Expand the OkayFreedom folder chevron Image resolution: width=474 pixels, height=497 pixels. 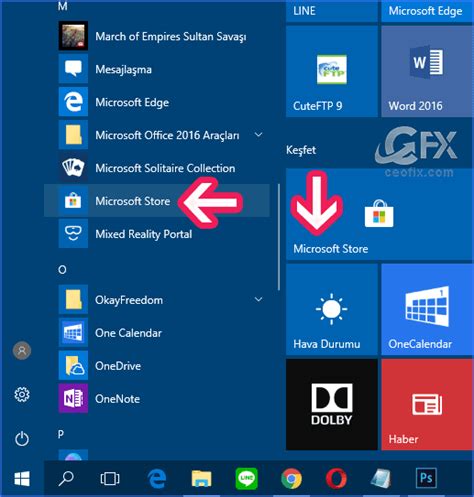tap(258, 299)
